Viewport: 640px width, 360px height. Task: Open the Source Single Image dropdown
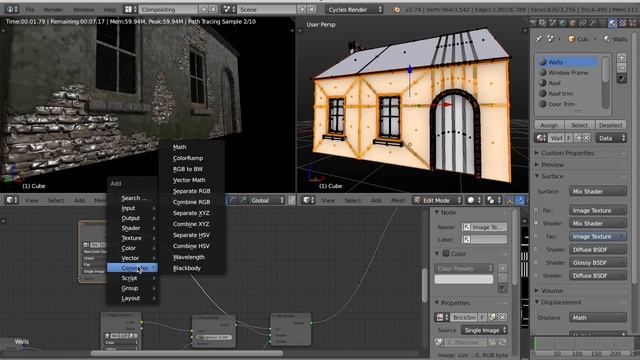[484, 330]
